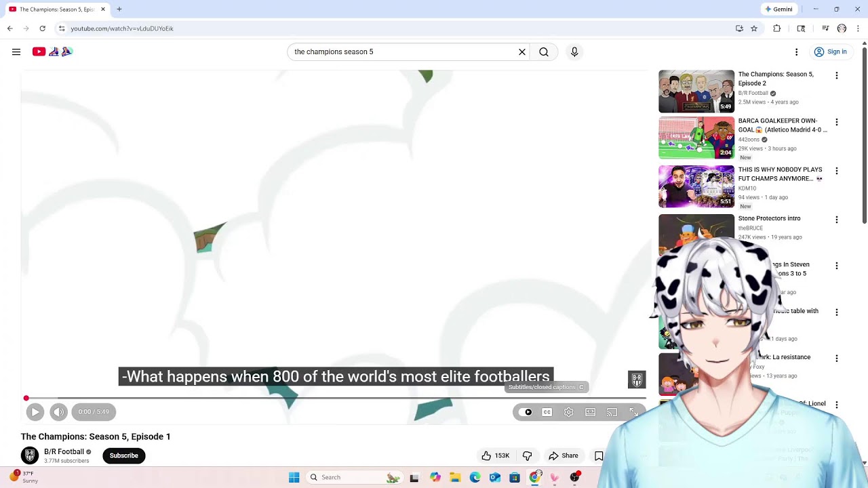This screenshot has height=488, width=868.
Task: Switch to theater mode
Action: pos(591,412)
